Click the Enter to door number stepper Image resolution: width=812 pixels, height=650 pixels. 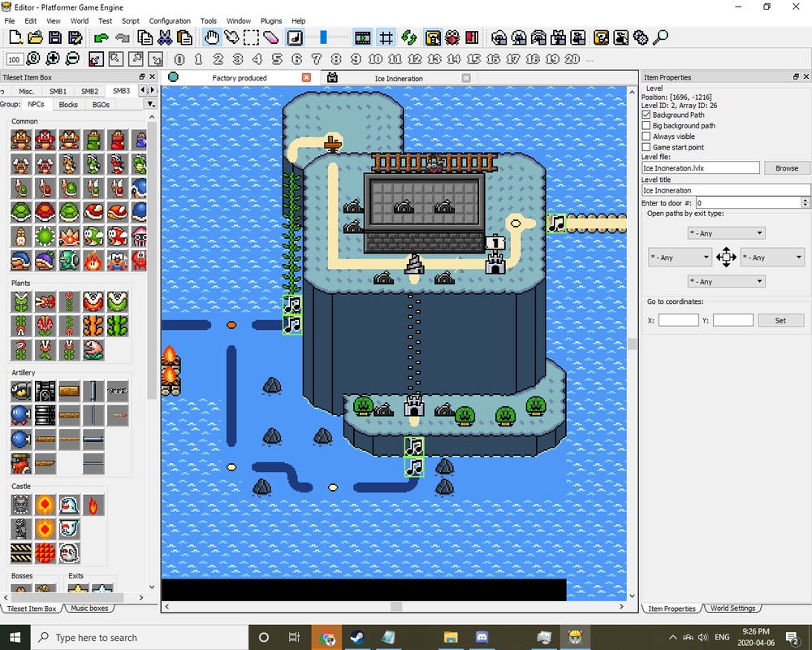[x=805, y=202]
